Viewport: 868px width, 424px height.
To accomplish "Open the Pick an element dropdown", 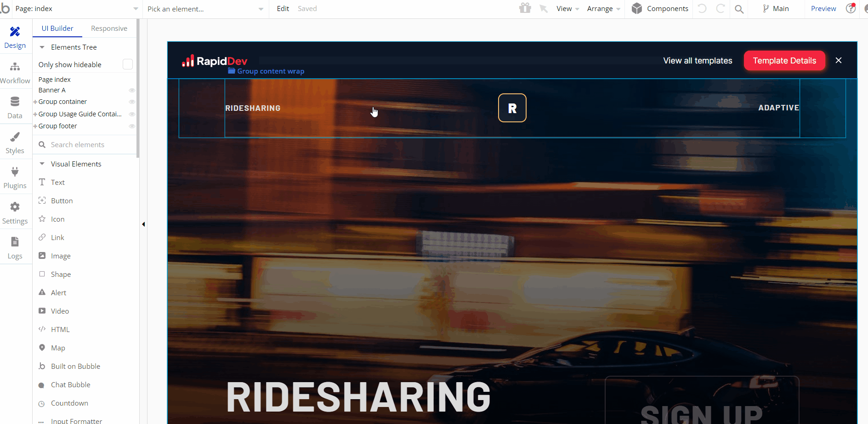I will point(205,9).
